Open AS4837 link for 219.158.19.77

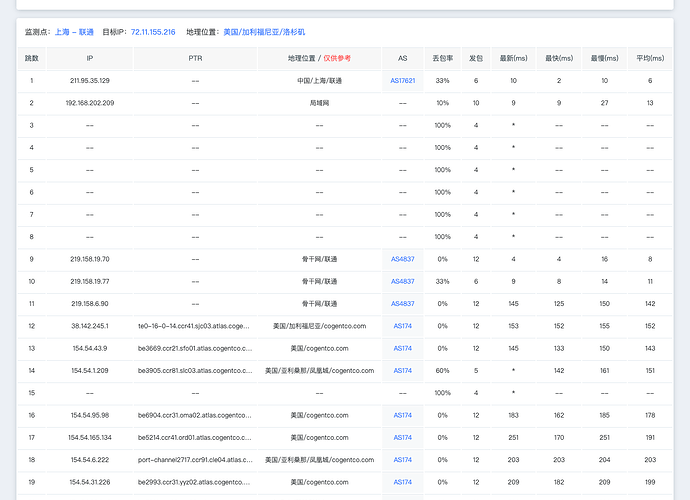point(403,281)
